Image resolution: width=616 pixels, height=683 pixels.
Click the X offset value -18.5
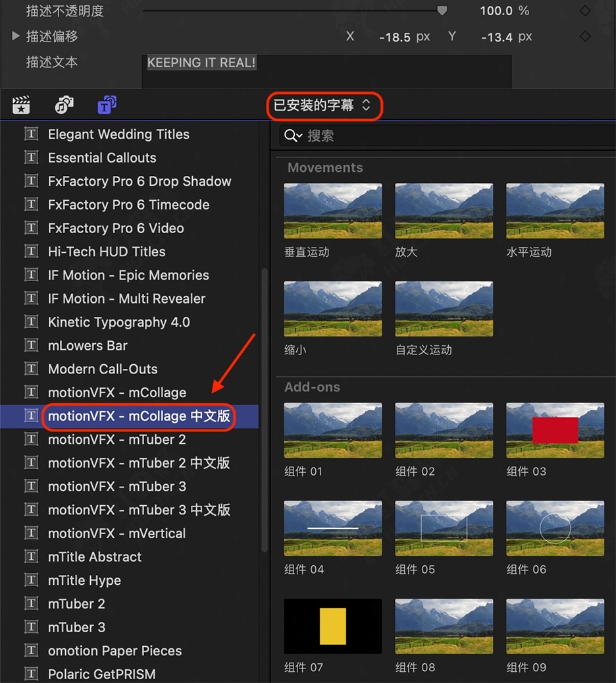click(x=394, y=37)
